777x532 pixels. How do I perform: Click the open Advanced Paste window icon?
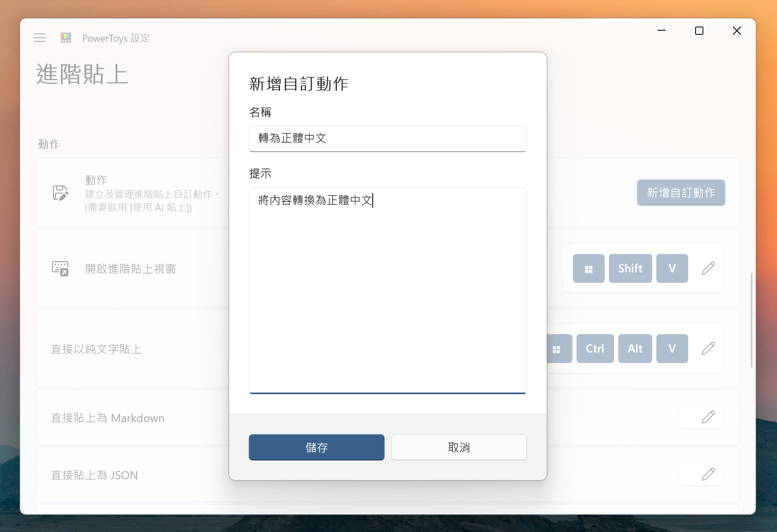[x=60, y=269]
